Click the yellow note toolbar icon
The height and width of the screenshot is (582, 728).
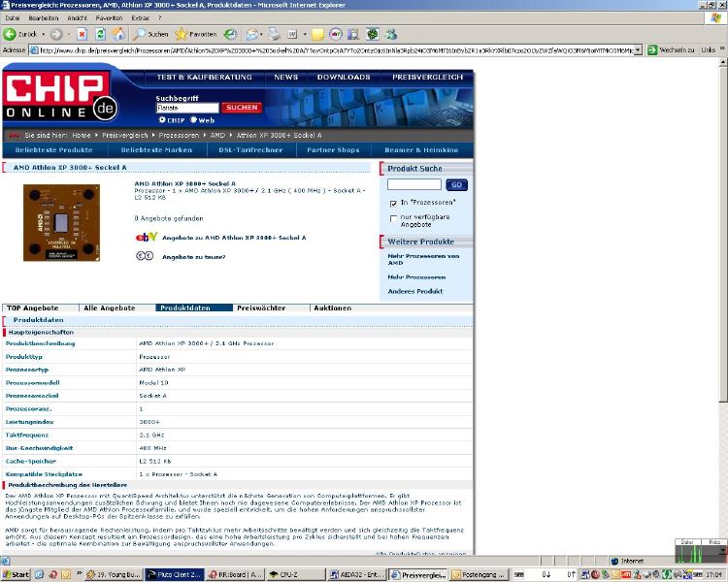tap(317, 34)
